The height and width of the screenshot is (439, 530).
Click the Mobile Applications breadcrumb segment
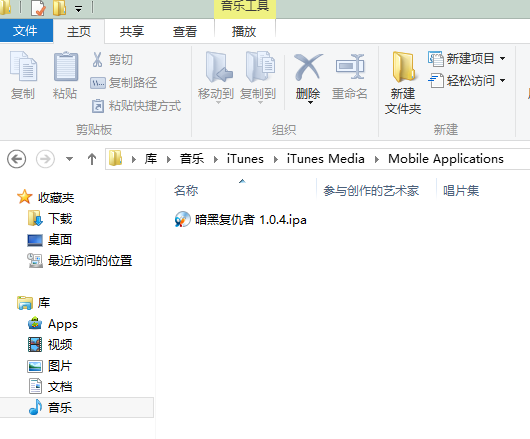tap(446, 158)
